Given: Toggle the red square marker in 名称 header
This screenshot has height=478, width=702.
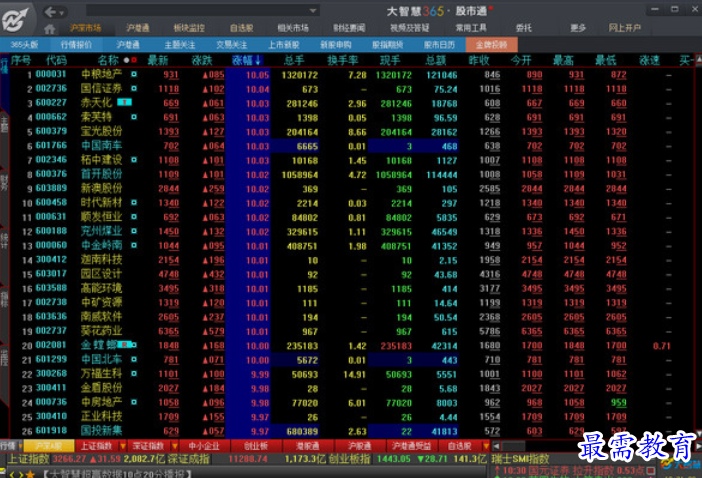Looking at the screenshot, I should 134,60.
